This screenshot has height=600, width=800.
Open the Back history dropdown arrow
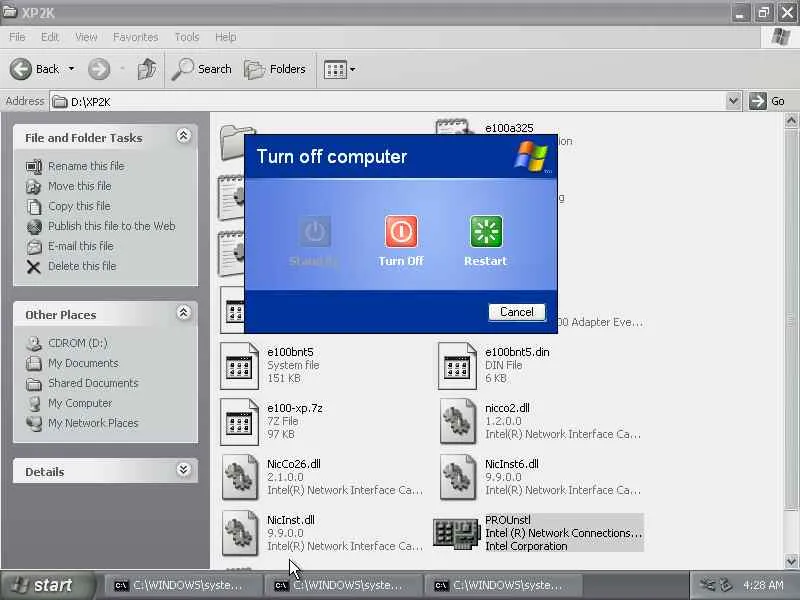(71, 69)
